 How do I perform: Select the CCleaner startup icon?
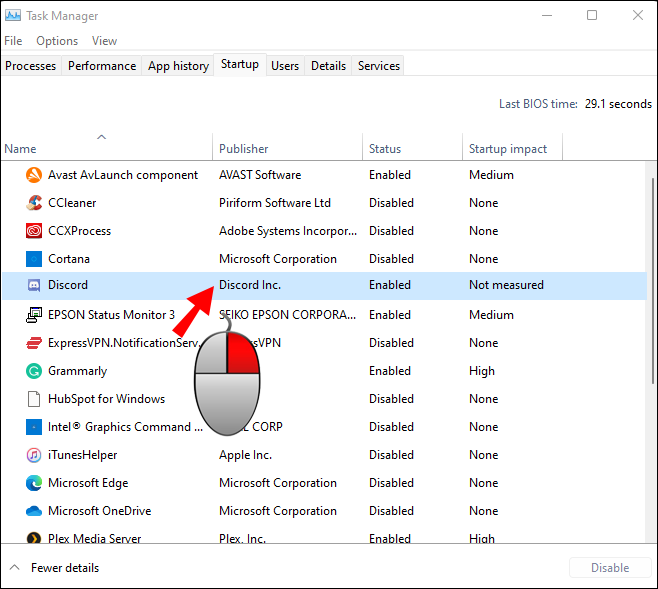tap(31, 203)
